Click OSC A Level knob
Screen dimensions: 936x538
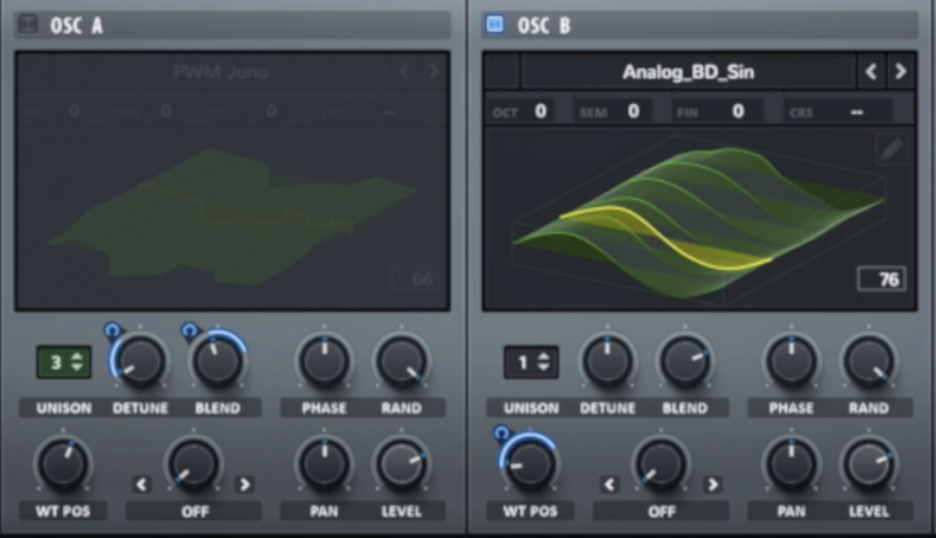[x=401, y=465]
